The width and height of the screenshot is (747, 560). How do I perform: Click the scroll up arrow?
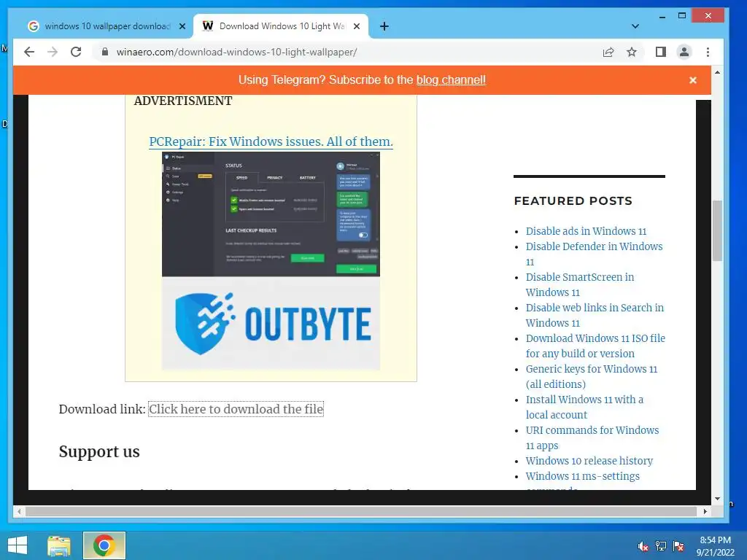[718, 72]
